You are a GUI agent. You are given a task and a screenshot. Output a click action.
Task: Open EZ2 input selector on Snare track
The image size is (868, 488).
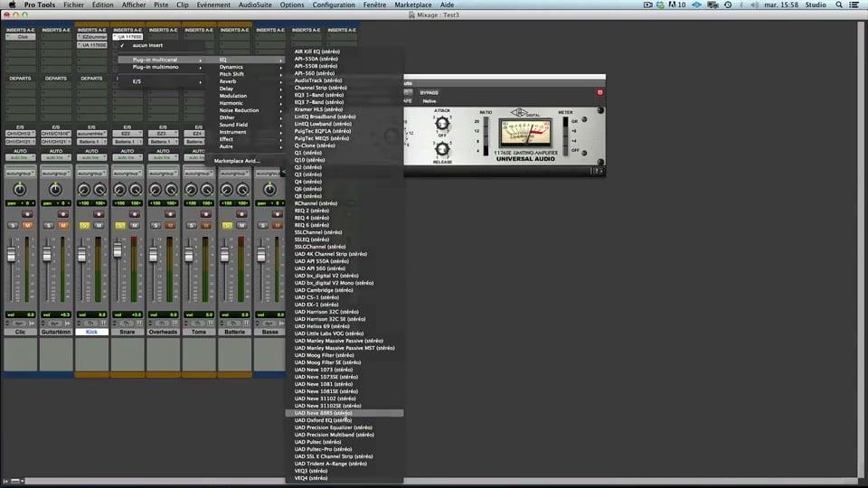coord(127,134)
